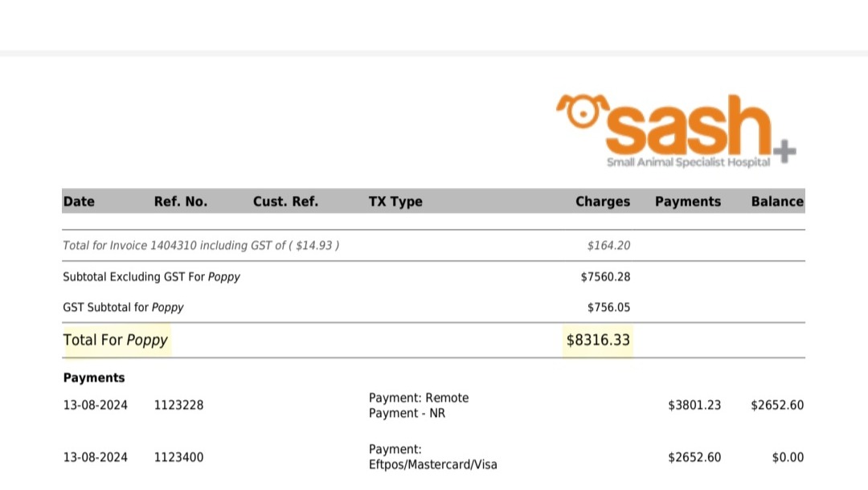Select the Charges column header
The image size is (868, 490).
[x=603, y=202]
